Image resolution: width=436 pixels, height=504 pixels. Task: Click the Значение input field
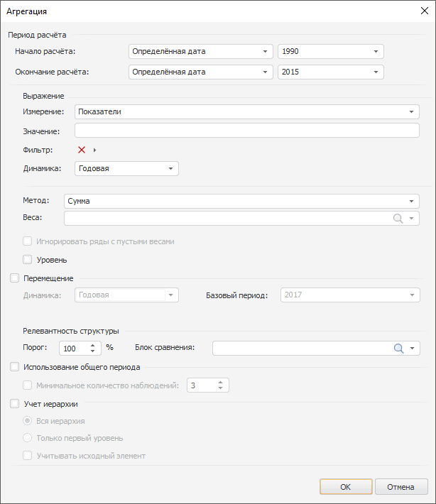pyautogui.click(x=246, y=131)
